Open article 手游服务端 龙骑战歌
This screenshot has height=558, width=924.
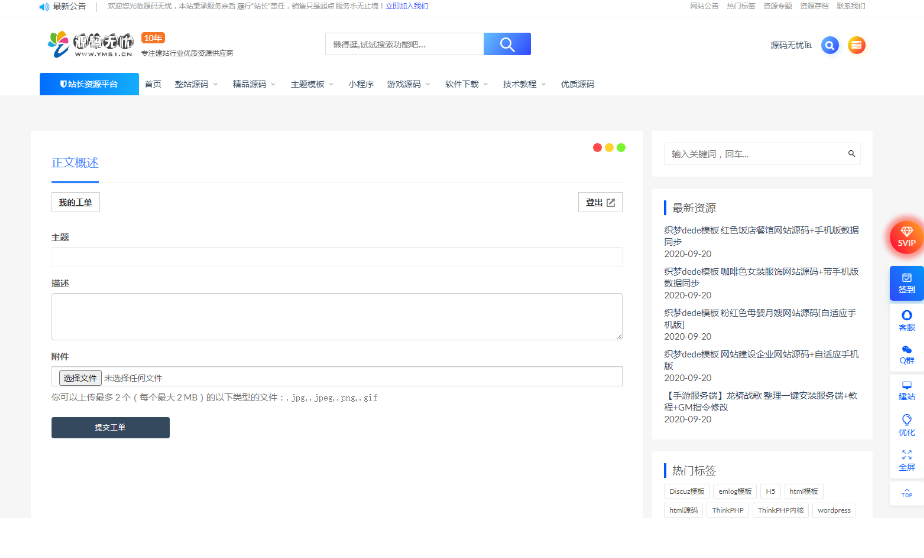(760, 401)
